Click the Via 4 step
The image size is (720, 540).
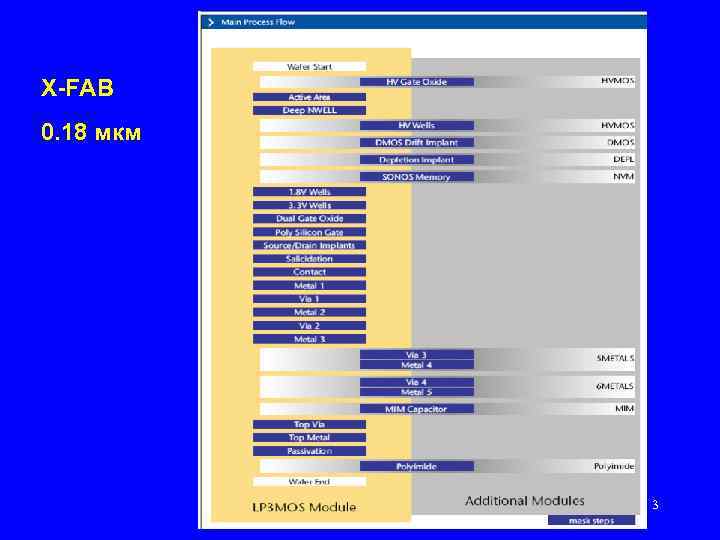pyautogui.click(x=416, y=382)
